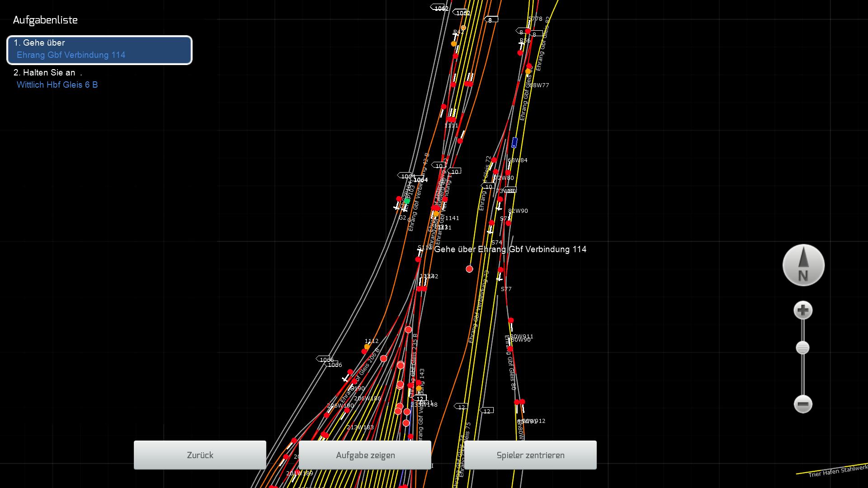This screenshot has height=488, width=868.
Task: Click the north compass icon
Action: 803,265
